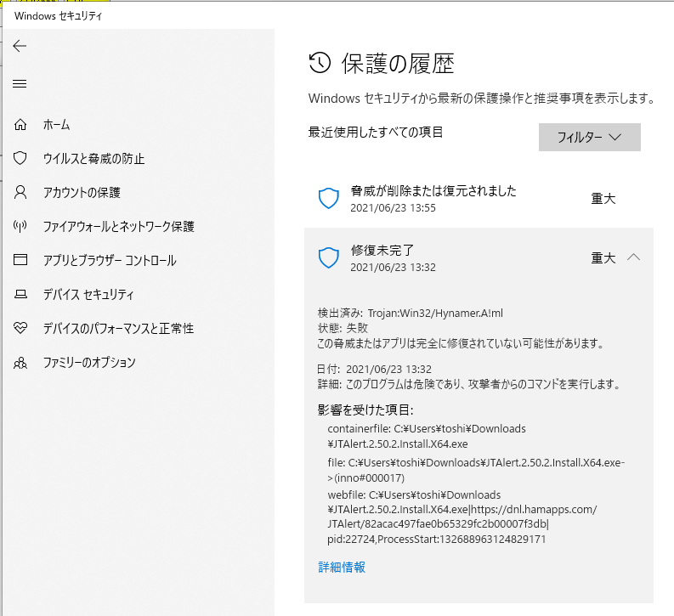Click the firewall antenna icon
This screenshot has height=616, width=674.
[x=20, y=226]
